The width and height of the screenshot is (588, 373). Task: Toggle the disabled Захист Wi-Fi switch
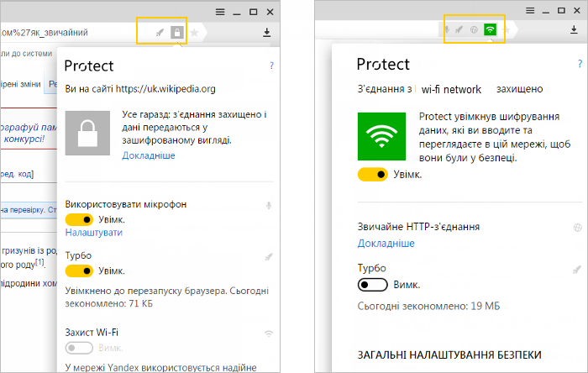point(79,348)
